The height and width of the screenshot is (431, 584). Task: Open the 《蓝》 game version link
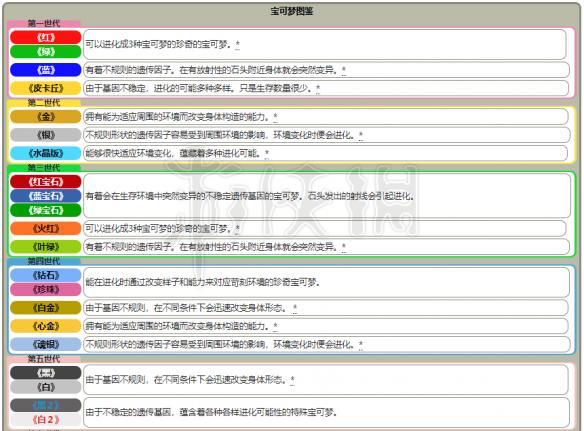coord(46,70)
